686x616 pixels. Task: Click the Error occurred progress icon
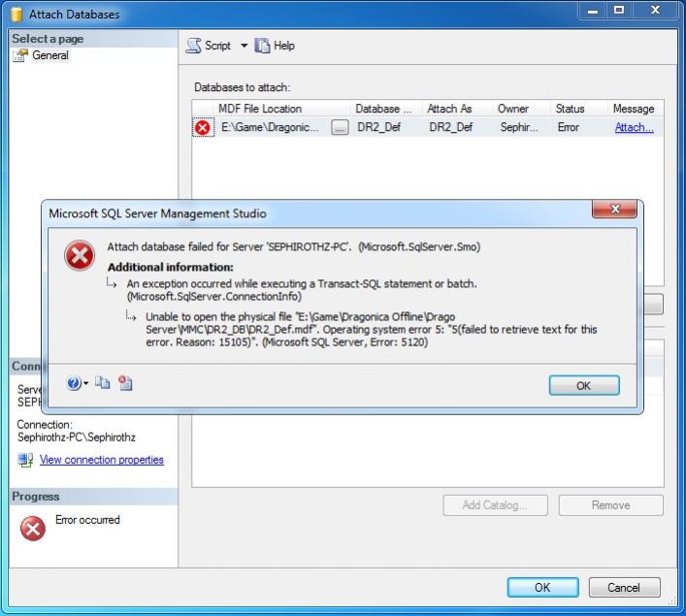tap(33, 529)
